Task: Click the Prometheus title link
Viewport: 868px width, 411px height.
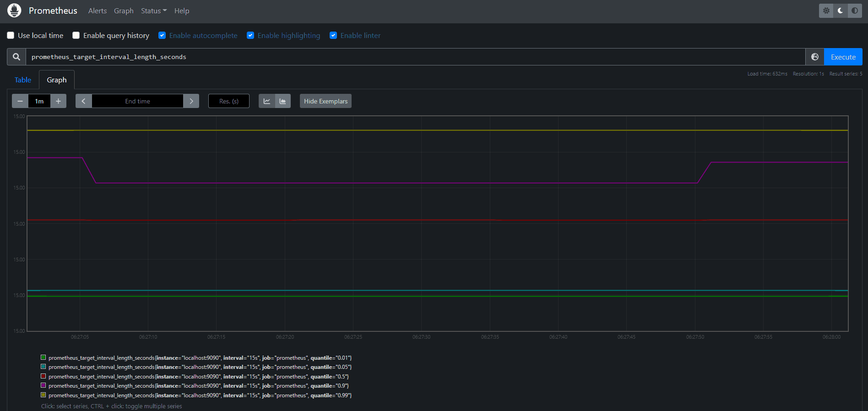Action: click(x=53, y=11)
